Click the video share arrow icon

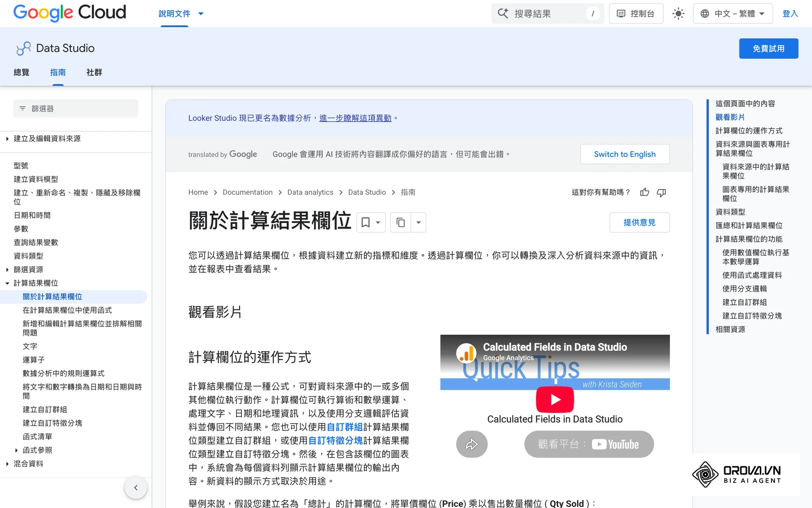[x=471, y=444]
